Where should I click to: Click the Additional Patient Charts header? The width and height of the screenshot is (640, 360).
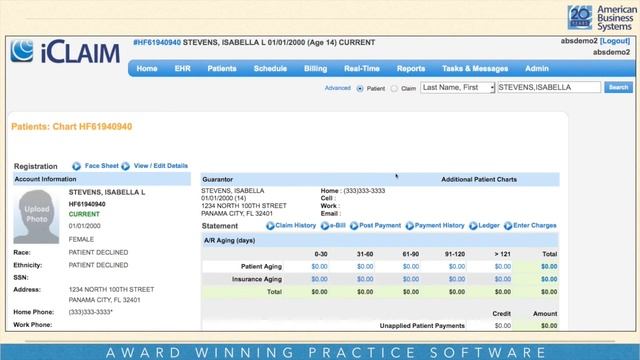(479, 180)
